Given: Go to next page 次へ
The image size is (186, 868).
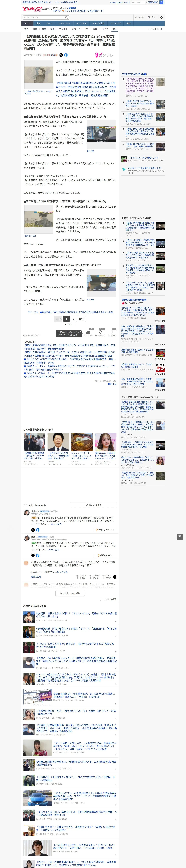Looking at the screenshot, I should point(81,318).
